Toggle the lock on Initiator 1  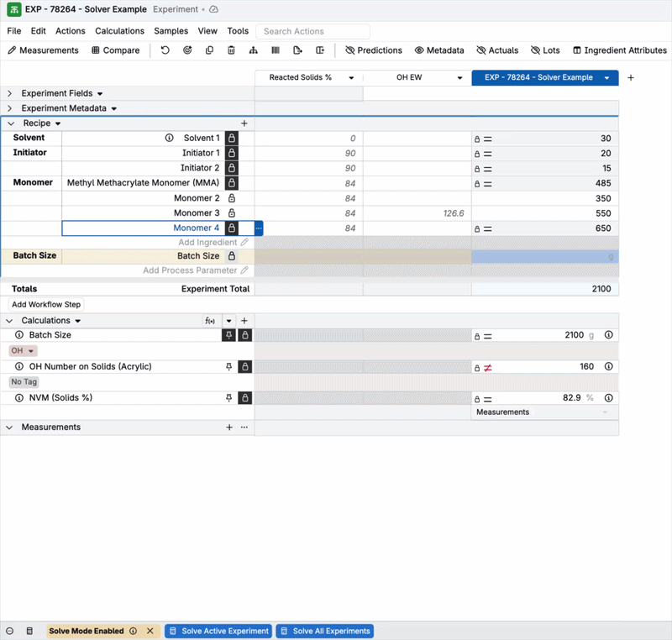(x=232, y=153)
